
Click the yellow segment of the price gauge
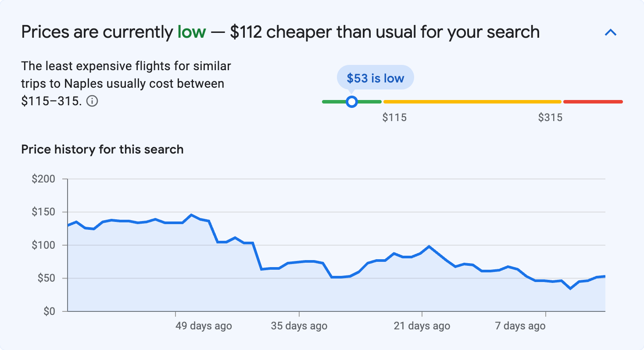472,101
